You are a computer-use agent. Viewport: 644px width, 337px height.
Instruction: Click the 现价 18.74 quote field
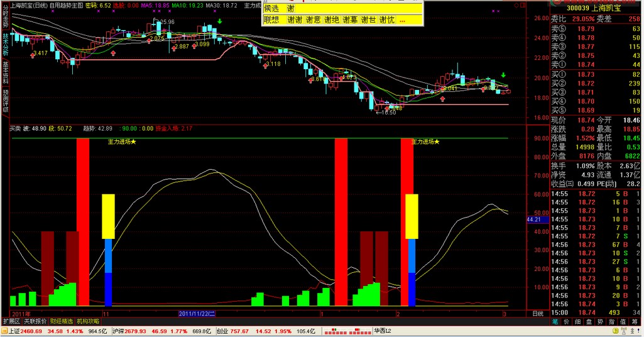pyautogui.click(x=572, y=120)
